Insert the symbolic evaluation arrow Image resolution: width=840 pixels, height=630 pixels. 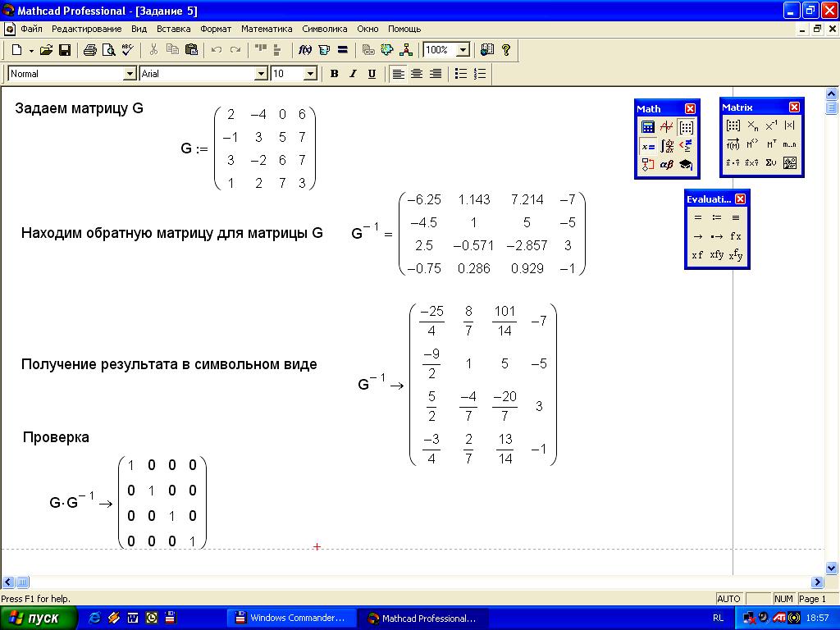pos(697,236)
